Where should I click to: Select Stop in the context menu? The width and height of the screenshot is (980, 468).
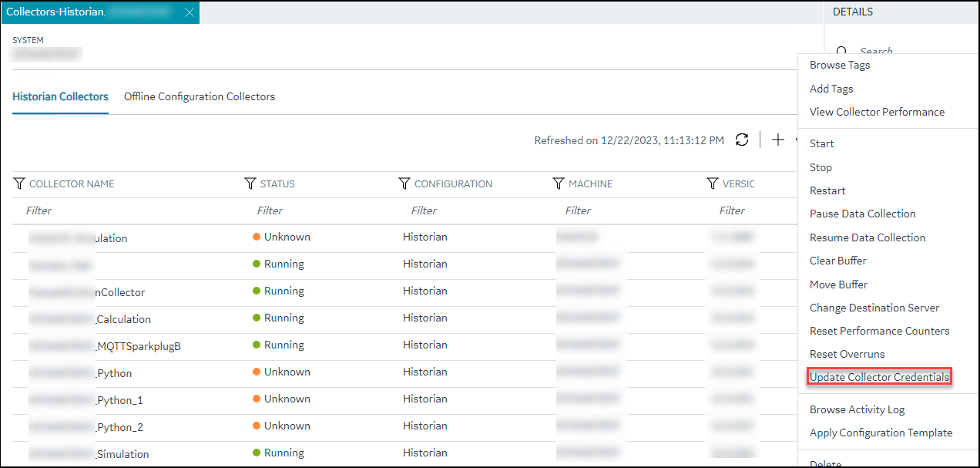(x=821, y=167)
